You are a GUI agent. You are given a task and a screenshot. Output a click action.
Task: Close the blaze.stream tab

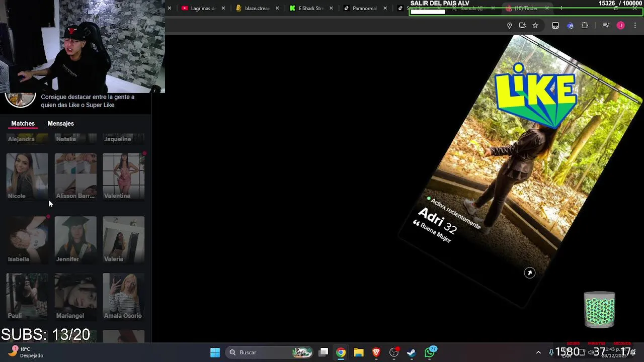pos(277,8)
